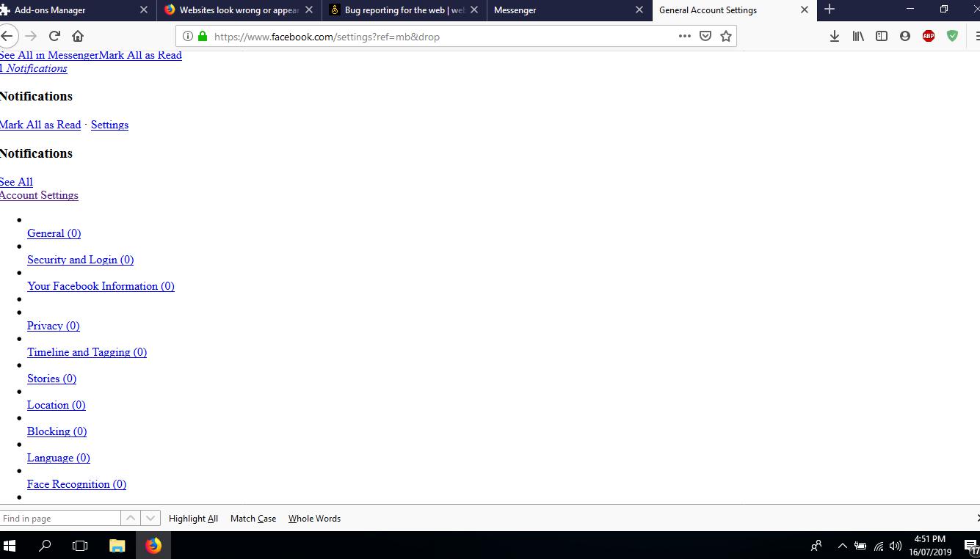This screenshot has height=559, width=980.
Task: Open the 1 Notifications link
Action: tap(34, 68)
